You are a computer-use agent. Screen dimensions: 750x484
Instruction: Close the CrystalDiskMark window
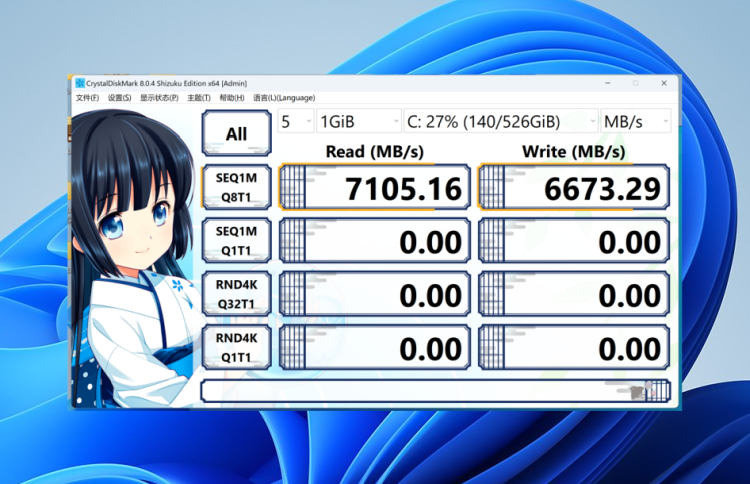[x=664, y=83]
